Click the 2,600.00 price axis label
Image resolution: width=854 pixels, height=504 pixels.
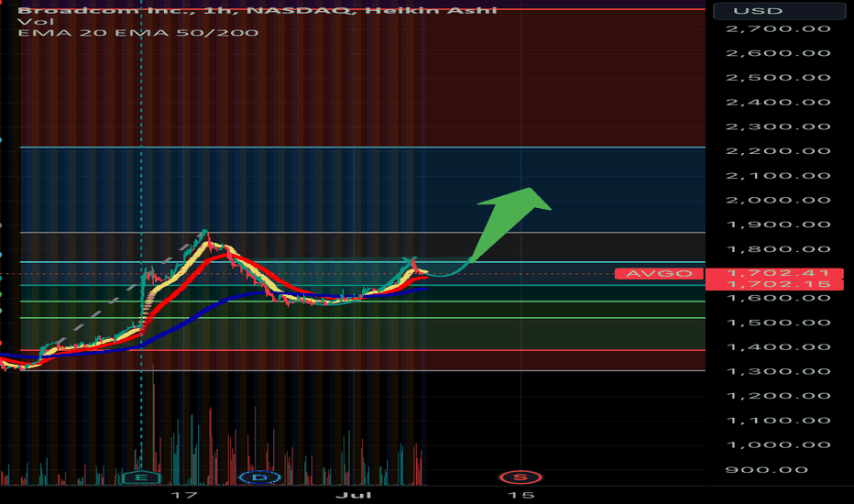coord(778,53)
